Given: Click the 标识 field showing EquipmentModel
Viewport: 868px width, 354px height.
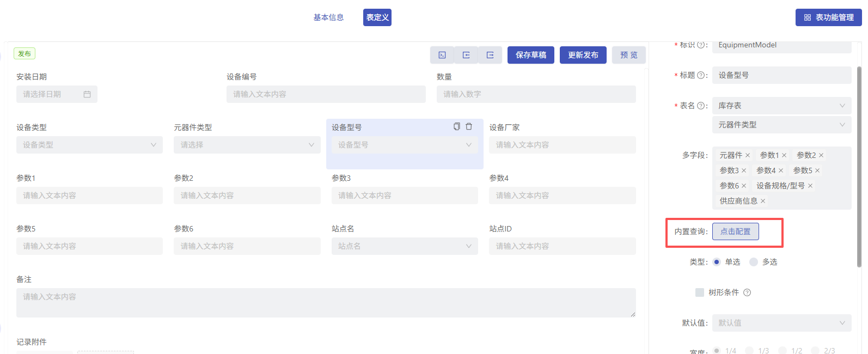Looking at the screenshot, I should pos(782,47).
